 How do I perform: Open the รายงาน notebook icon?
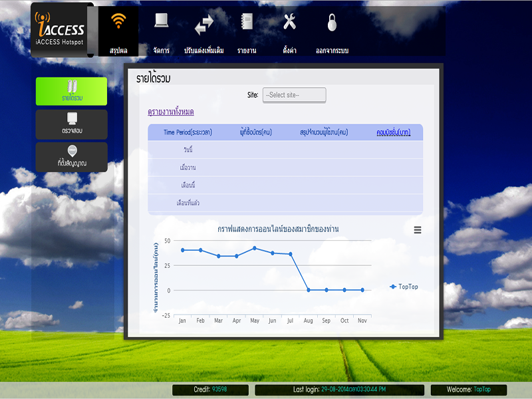247,21
